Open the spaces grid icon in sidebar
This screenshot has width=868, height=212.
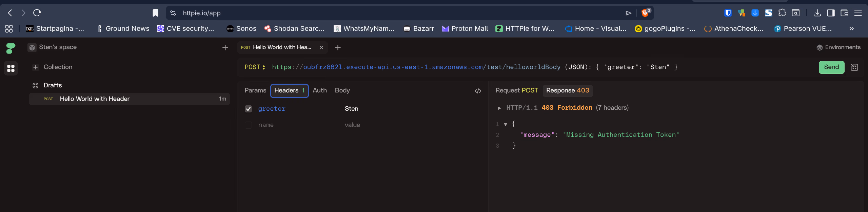click(x=11, y=68)
